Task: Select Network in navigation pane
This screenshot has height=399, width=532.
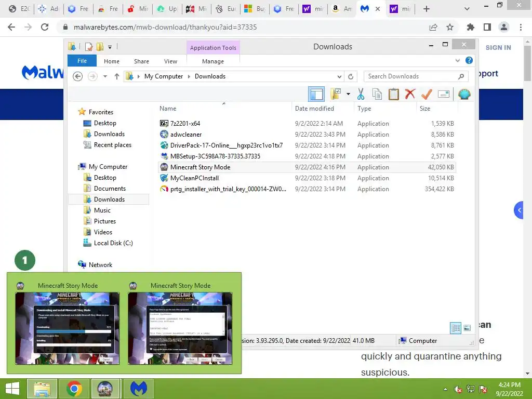Action: click(x=100, y=264)
